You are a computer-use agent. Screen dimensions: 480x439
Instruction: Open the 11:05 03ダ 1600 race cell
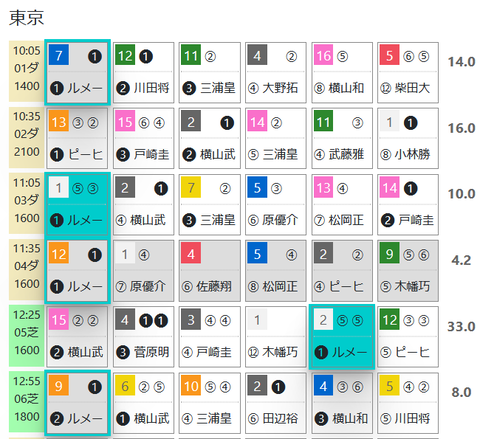[26, 203]
